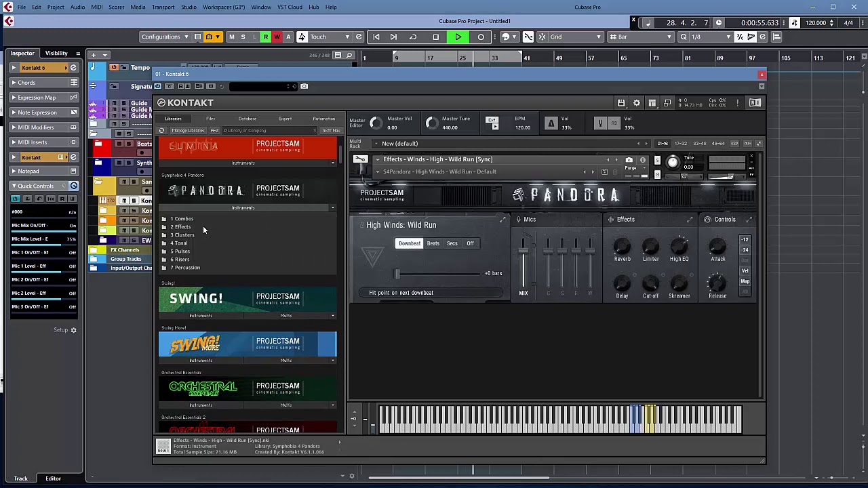
Task: Click the Quick Controls learn circle icon
Action: (x=74, y=186)
